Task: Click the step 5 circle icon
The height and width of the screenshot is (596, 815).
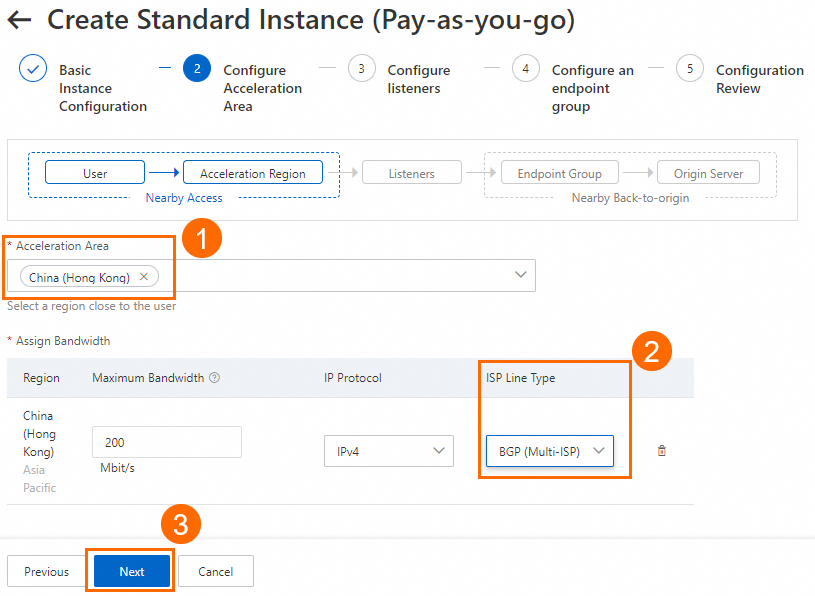Action: [689, 69]
